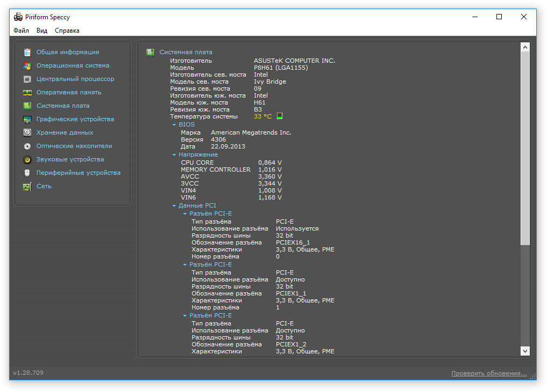Click the Ivy Bridge value
The width and height of the screenshot is (548, 392).
click(x=270, y=82)
